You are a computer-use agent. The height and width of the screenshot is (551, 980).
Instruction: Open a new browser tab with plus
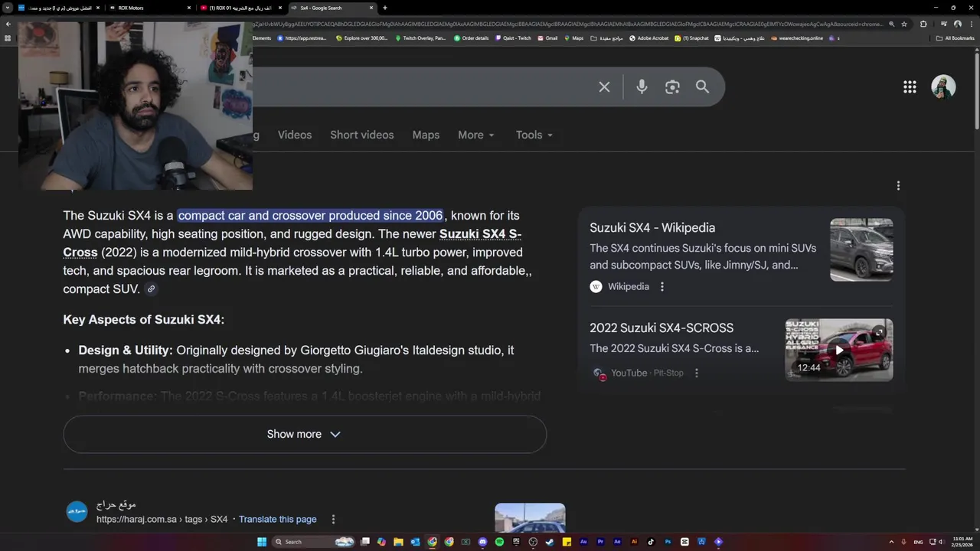(384, 8)
